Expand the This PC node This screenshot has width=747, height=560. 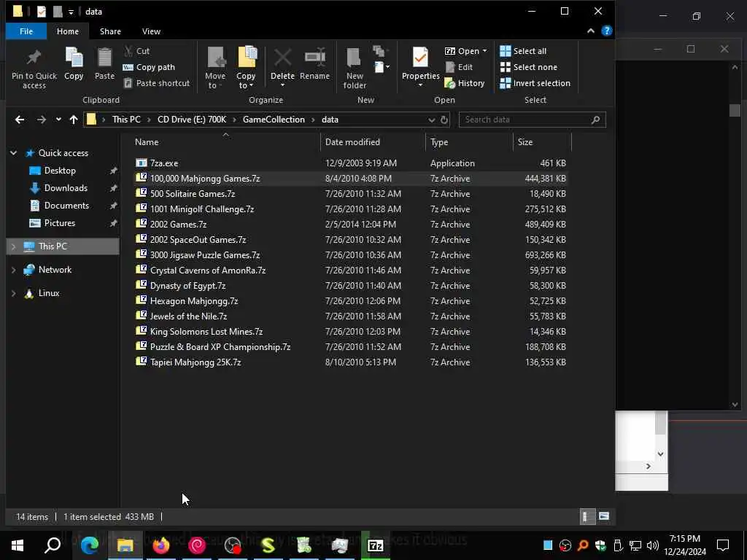click(x=13, y=246)
